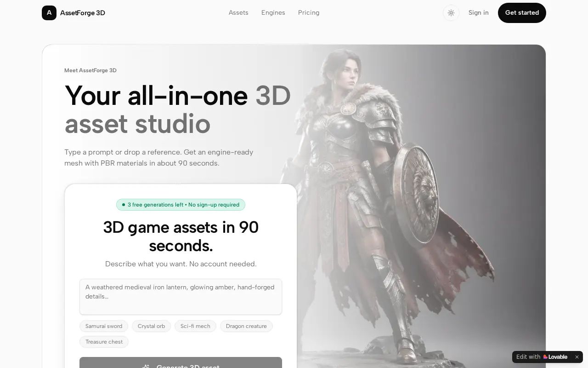This screenshot has height=368, width=588.
Task: Click the 'Type a prompt or drop a reference' paragraph
Action: [159, 158]
